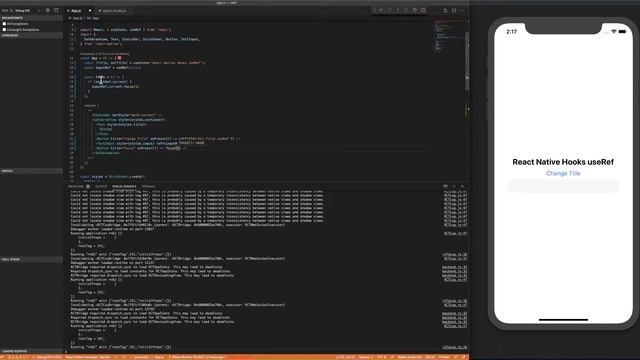The height and width of the screenshot is (360, 640).
Task: Expand the Watch section
Action: point(31,171)
